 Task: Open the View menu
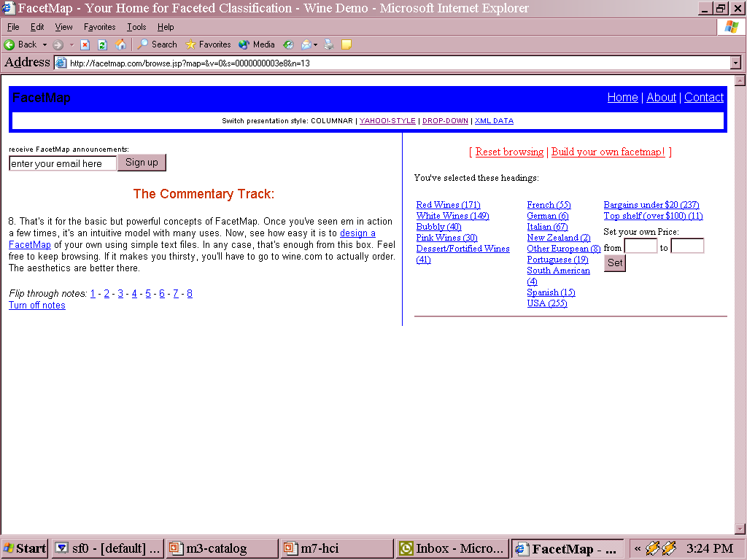[64, 27]
